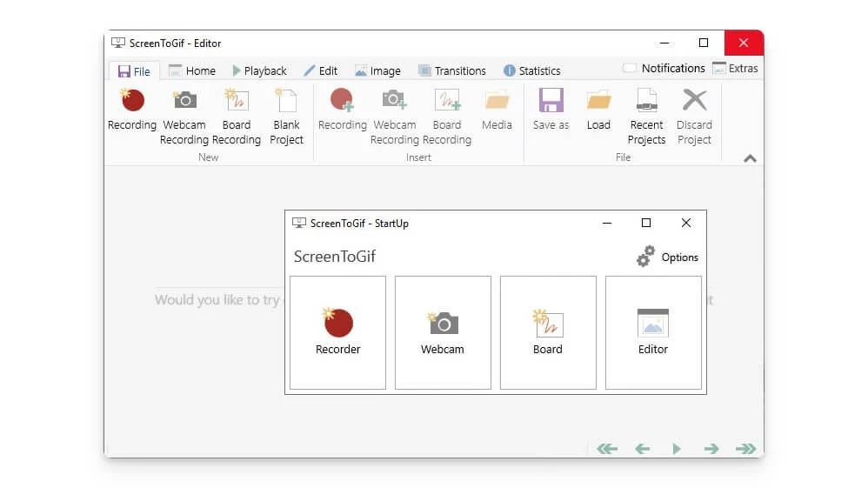
Task: Open Editor in StartUp window
Action: (653, 333)
